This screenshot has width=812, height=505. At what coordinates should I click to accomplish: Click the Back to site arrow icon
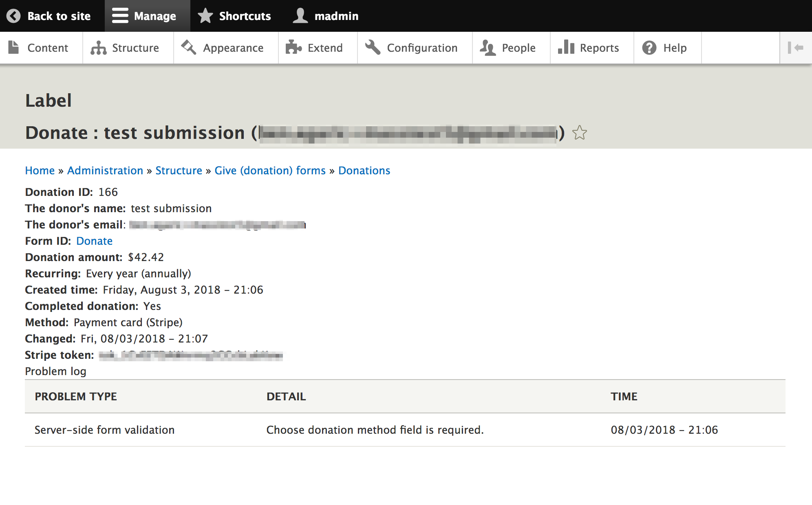[x=13, y=16]
